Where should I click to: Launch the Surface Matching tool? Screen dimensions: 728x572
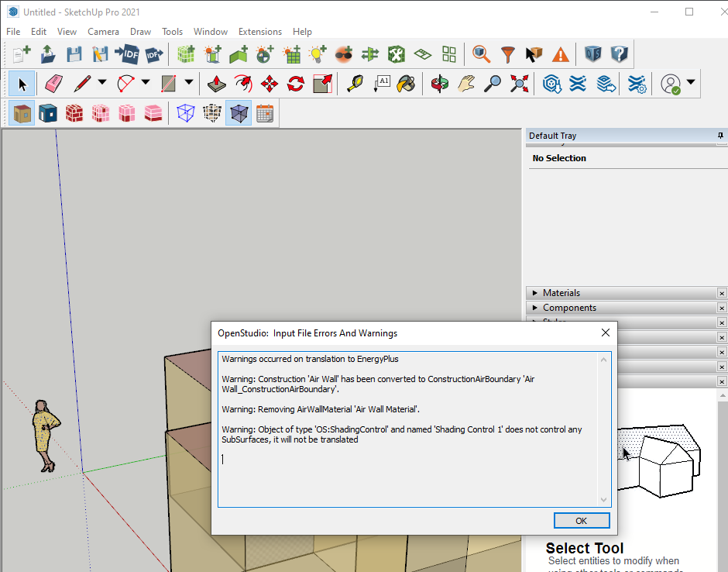[370, 54]
